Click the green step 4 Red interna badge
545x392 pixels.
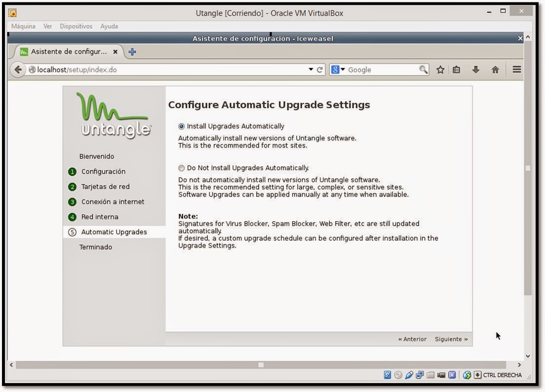tap(73, 217)
